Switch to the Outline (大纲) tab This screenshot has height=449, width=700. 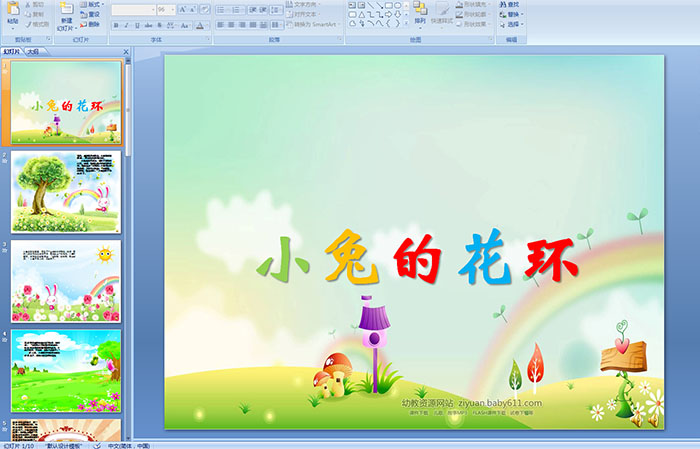point(34,50)
